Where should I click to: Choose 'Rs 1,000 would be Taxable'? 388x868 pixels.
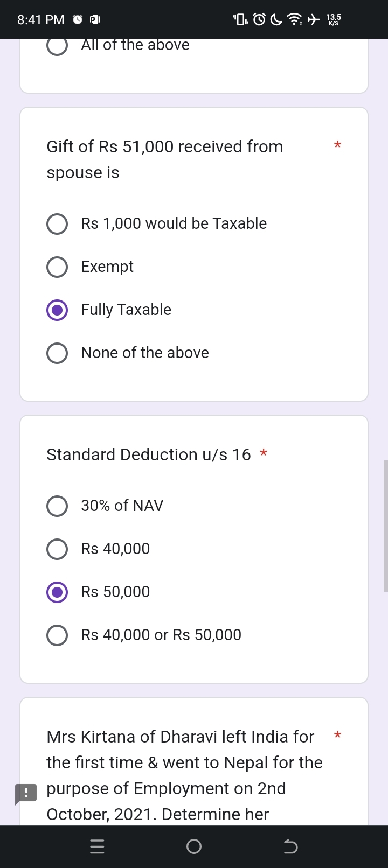57,223
